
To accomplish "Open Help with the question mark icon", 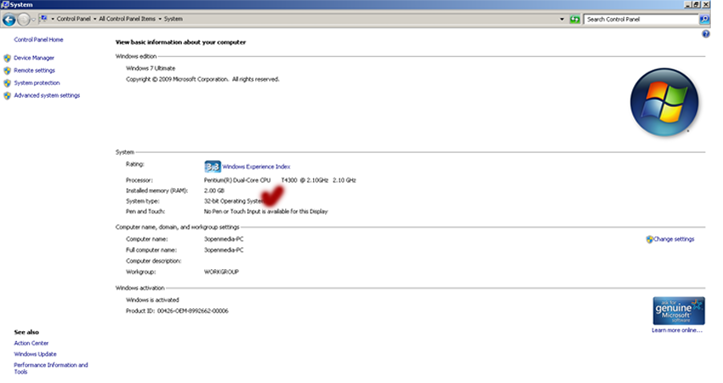I will 705,34.
